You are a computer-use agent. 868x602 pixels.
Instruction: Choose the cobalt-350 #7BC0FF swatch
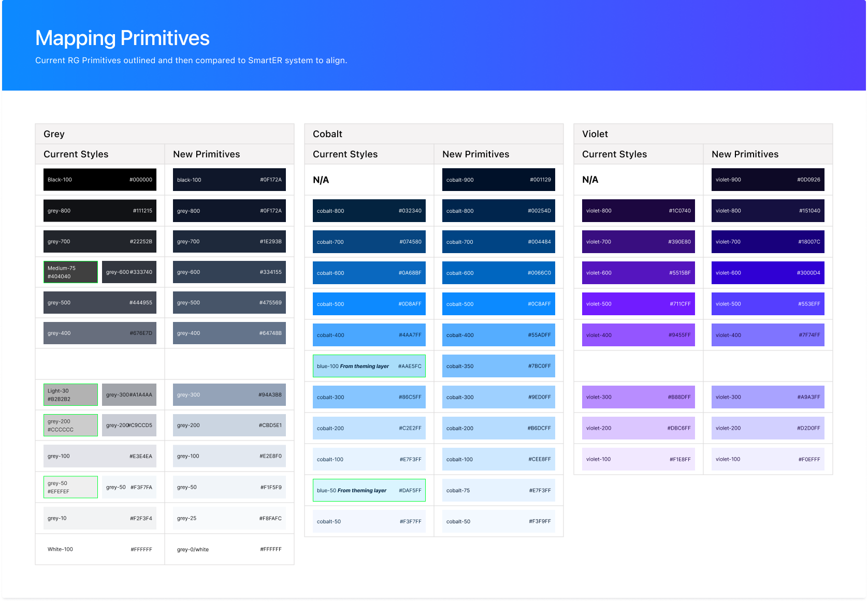499,366
